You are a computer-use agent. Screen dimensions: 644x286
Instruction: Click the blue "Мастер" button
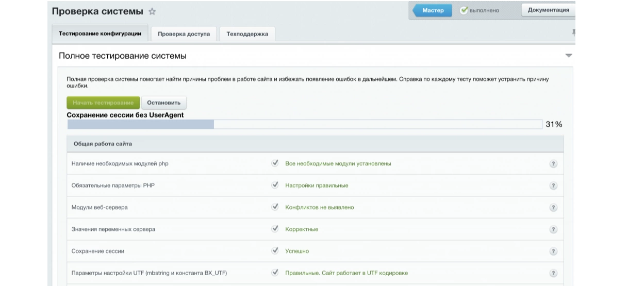(433, 10)
